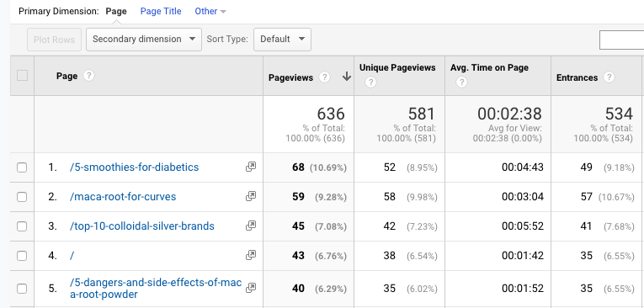
Task: Sort by the Entrances column header
Action: 577,77
